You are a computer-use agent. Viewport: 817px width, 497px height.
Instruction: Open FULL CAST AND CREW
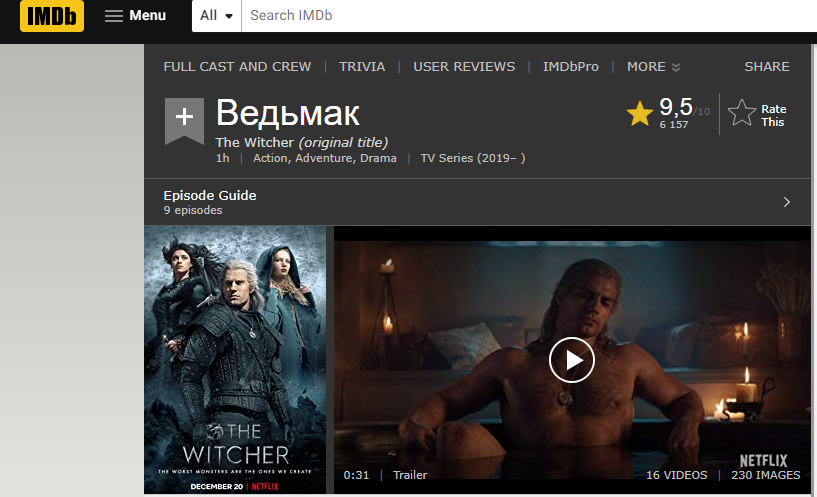237,67
